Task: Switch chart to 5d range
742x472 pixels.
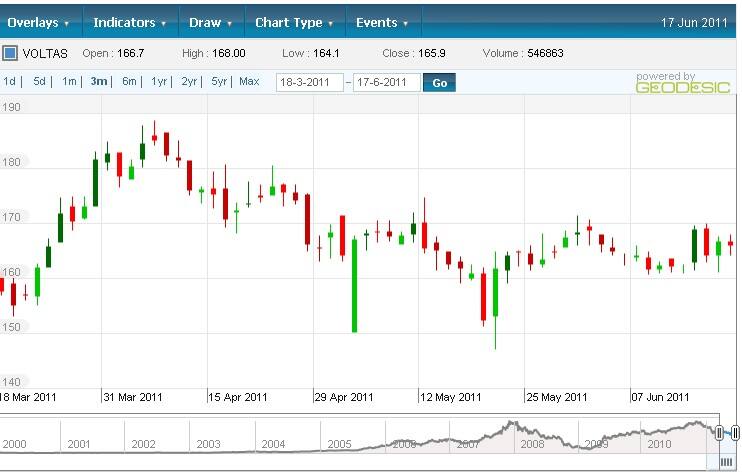Action: pos(39,81)
